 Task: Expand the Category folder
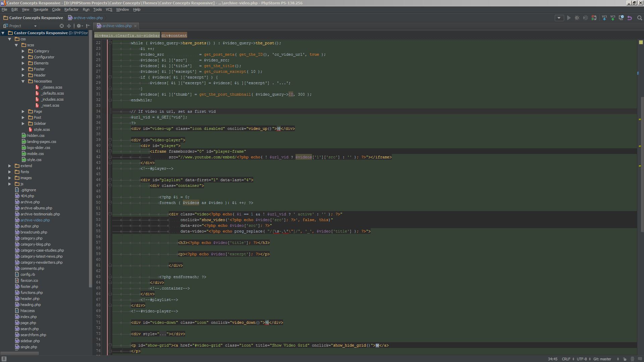(x=23, y=51)
